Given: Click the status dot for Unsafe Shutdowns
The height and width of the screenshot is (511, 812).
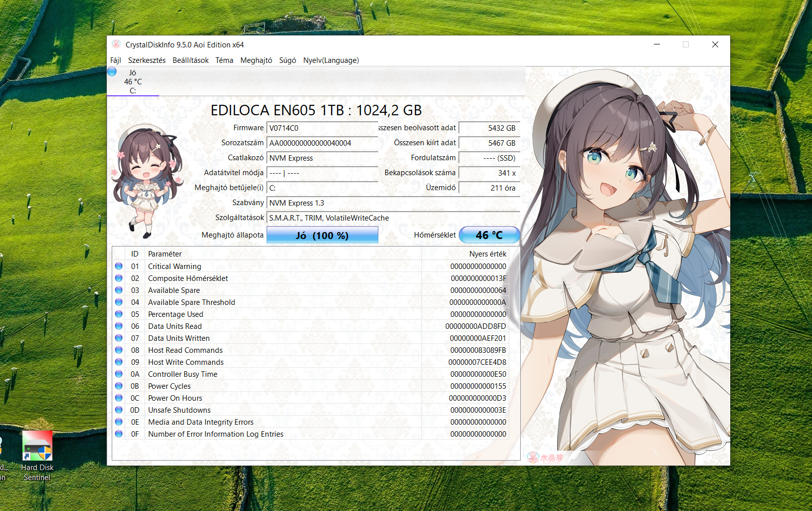Looking at the screenshot, I should 119,410.
